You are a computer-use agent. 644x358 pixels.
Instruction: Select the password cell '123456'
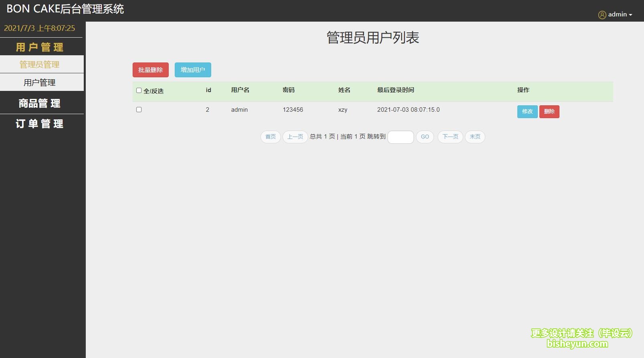click(x=293, y=110)
